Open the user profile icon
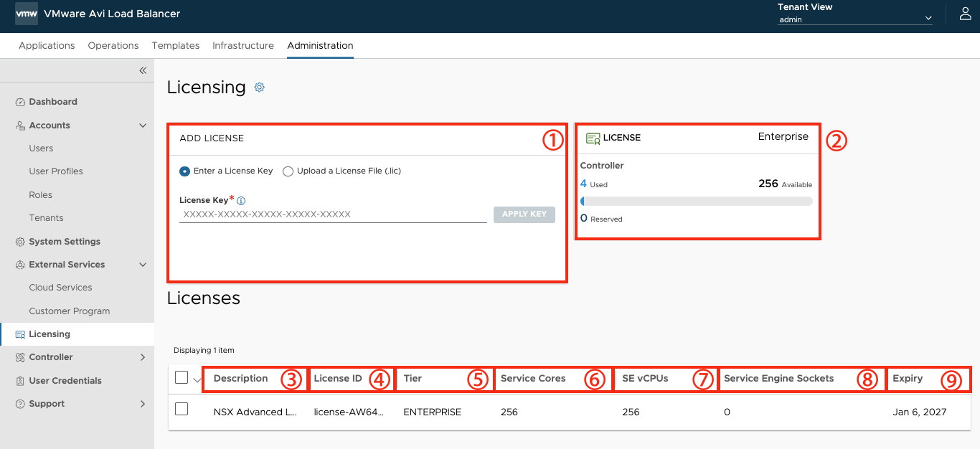The width and height of the screenshot is (980, 449). [965, 14]
